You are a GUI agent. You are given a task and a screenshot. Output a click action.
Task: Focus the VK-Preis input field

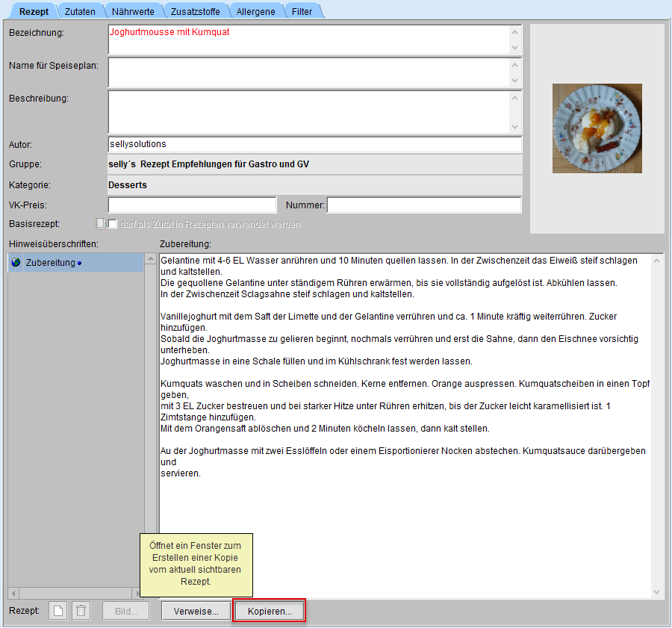(x=192, y=205)
